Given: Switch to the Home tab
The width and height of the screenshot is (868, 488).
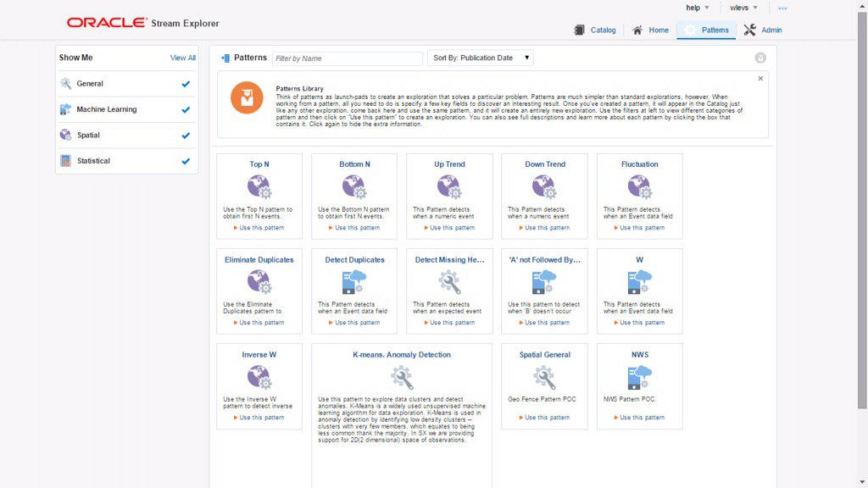Looking at the screenshot, I should (650, 30).
